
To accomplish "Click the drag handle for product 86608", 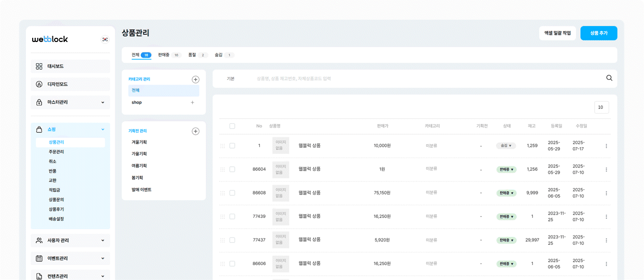I will coord(223,193).
